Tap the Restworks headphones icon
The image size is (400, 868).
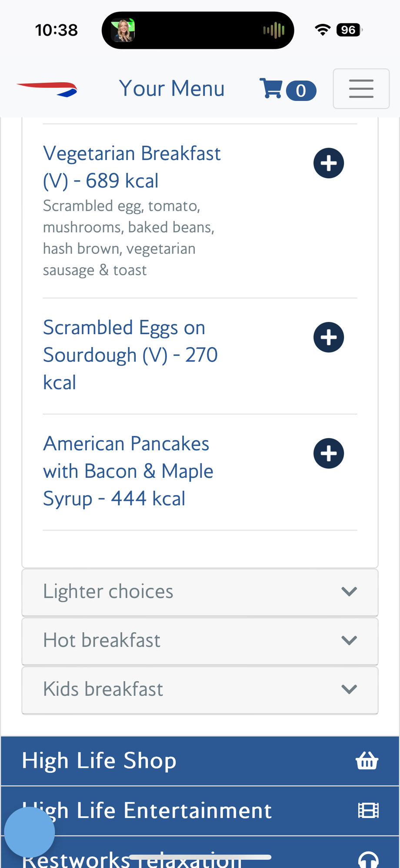(x=368, y=859)
